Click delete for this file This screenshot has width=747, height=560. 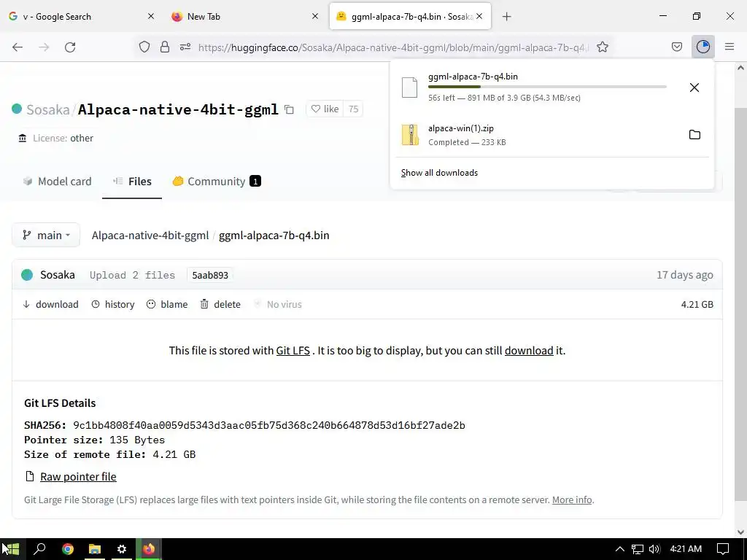click(220, 304)
